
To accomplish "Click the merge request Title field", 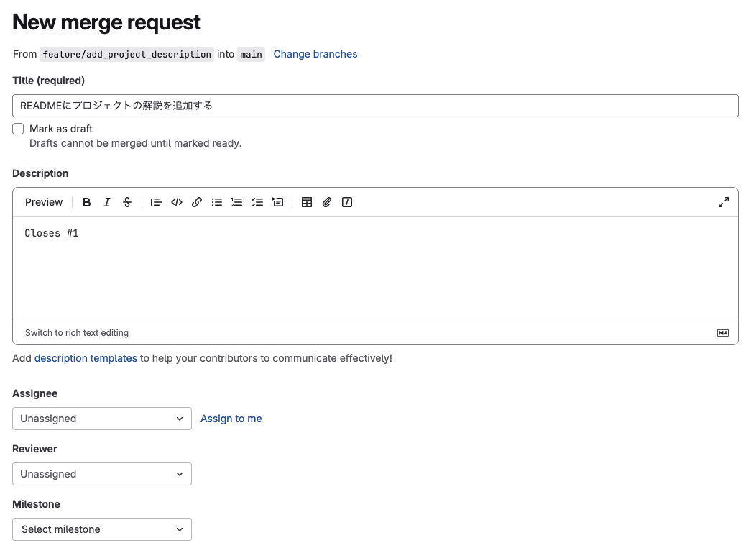I will (375, 106).
